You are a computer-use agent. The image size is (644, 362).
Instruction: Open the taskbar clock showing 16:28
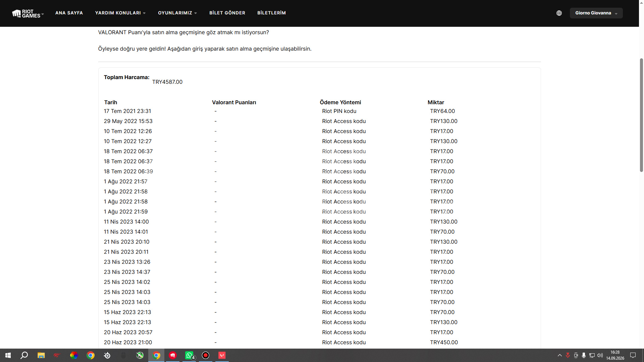click(x=615, y=355)
